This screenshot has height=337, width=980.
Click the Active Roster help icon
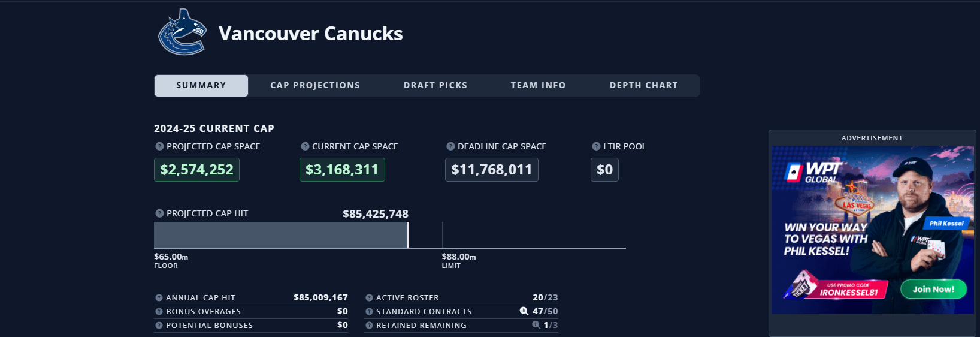pos(369,298)
